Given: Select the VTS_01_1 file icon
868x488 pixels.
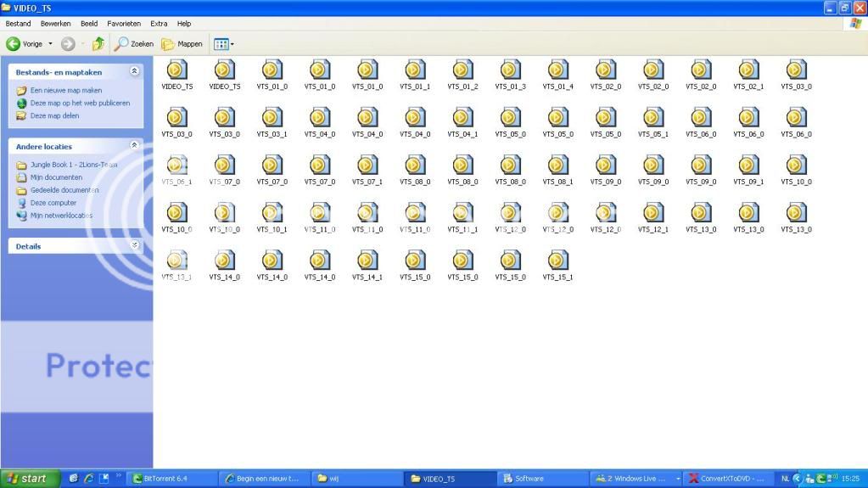Looking at the screenshot, I should coord(415,70).
